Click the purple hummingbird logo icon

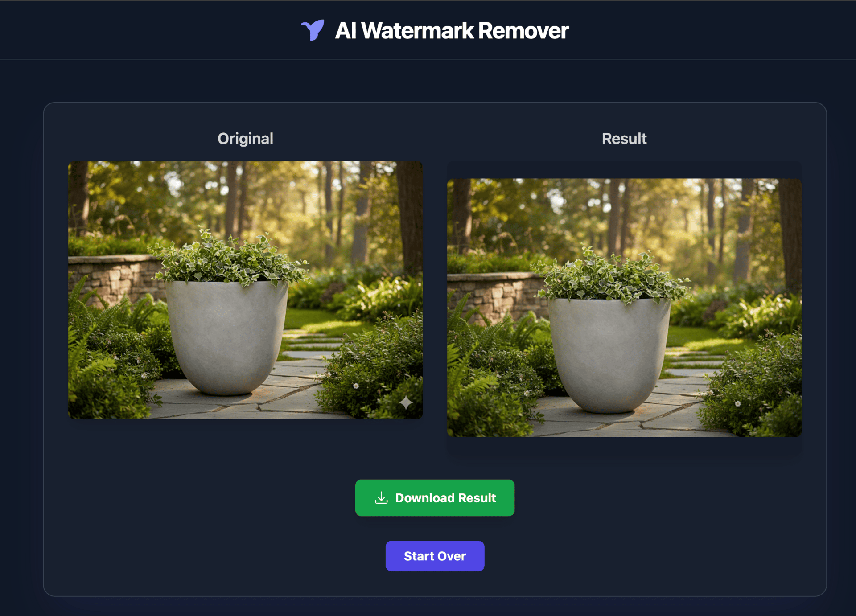313,30
